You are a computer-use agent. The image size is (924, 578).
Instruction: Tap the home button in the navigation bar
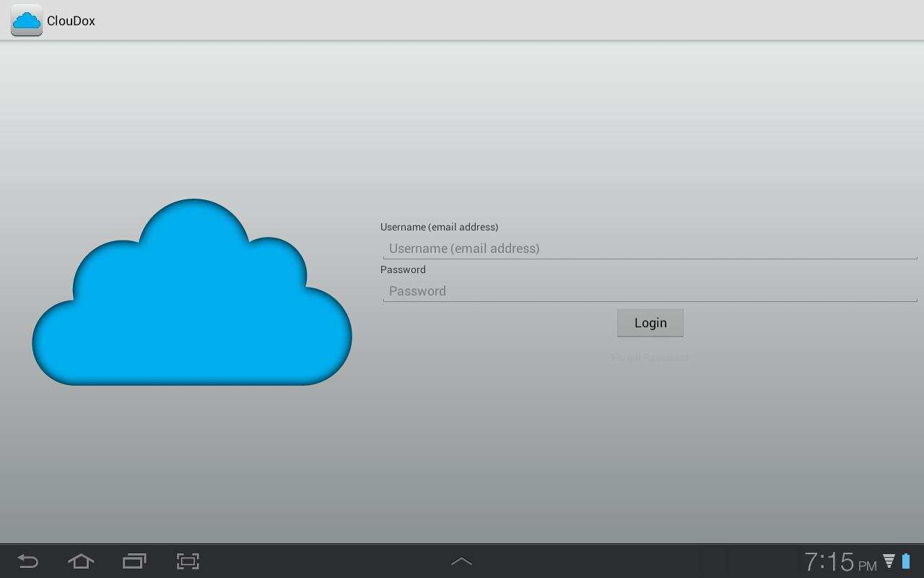[x=80, y=561]
